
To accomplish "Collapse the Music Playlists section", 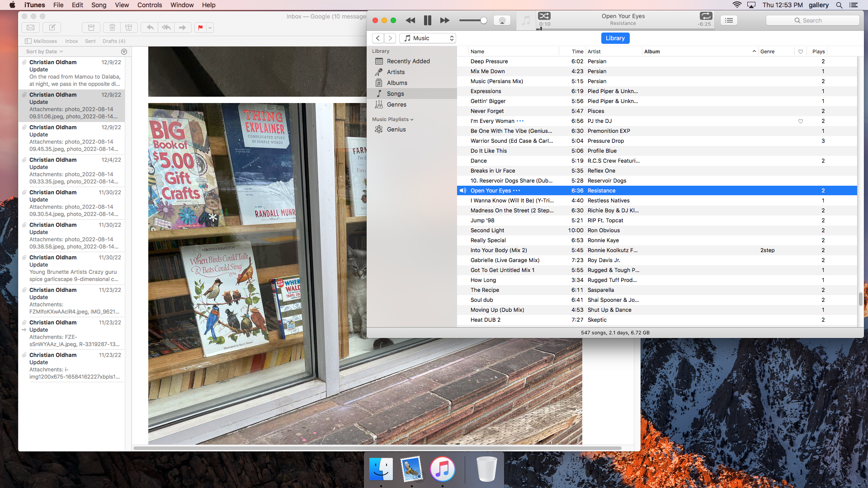I will 412,120.
